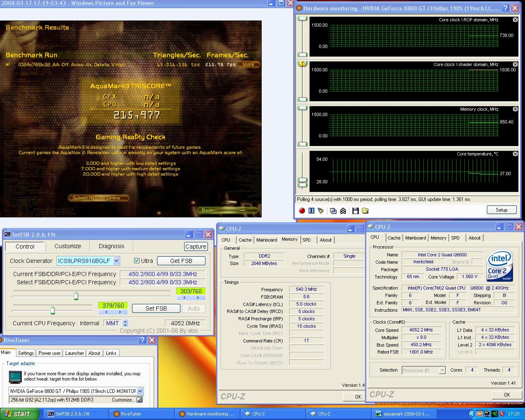This screenshot has height=420, width=525.
Task: Select the SPD tab in memory CPU-Z window
Action: [x=307, y=240]
